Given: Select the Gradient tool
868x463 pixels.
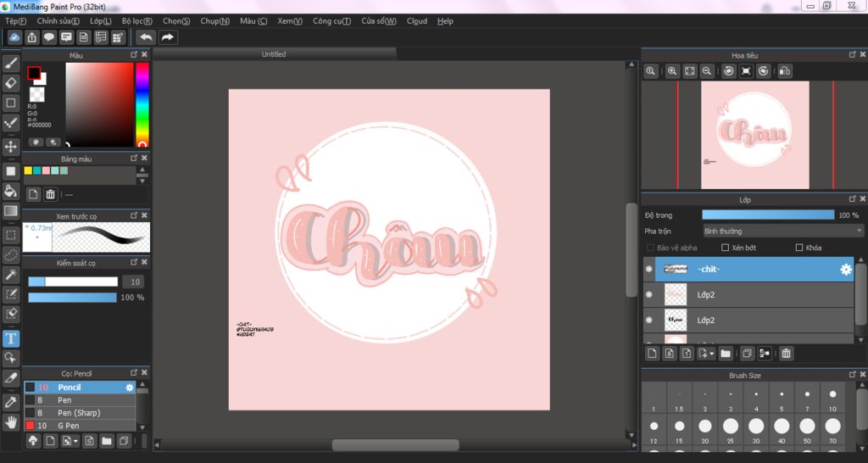Looking at the screenshot, I should click(x=10, y=211).
